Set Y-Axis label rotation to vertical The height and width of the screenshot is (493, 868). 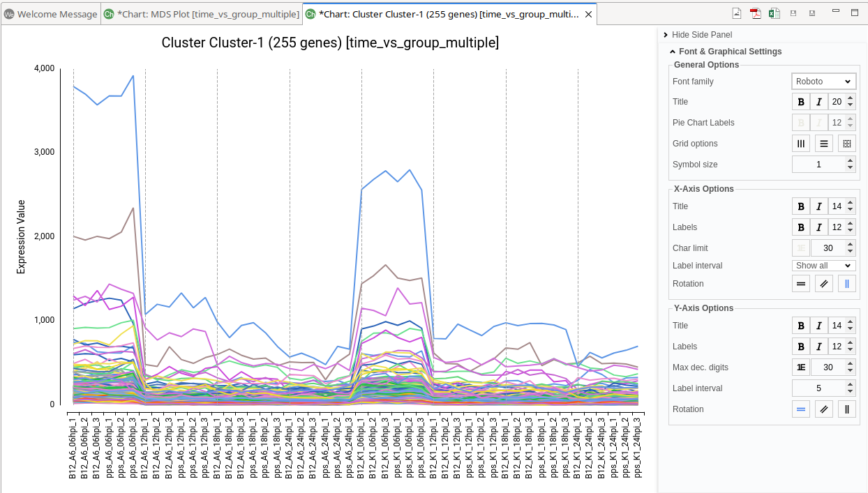[847, 409]
